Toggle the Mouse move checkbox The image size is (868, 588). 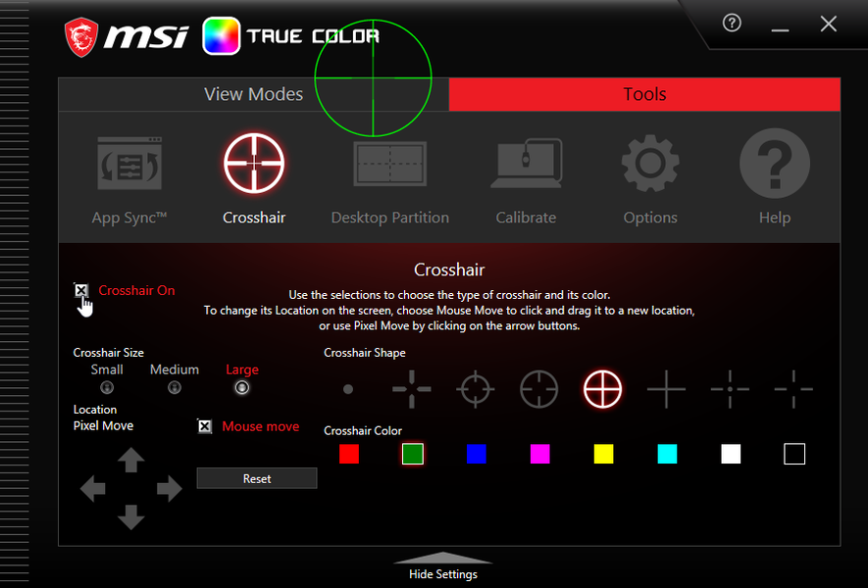[x=205, y=426]
